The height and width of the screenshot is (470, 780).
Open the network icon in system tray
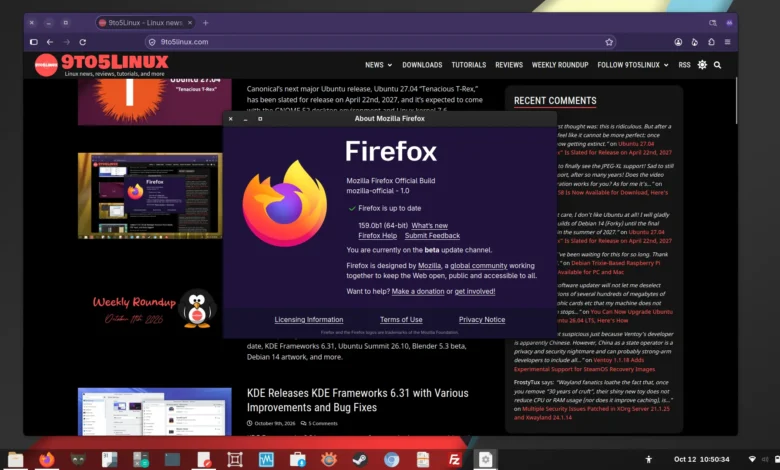pos(752,460)
